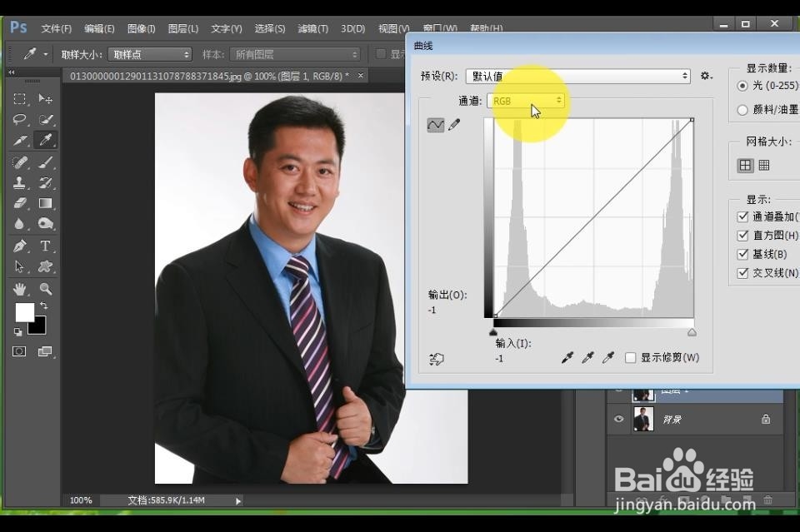Toggle 直方图(H) checkbox

[x=742, y=236]
